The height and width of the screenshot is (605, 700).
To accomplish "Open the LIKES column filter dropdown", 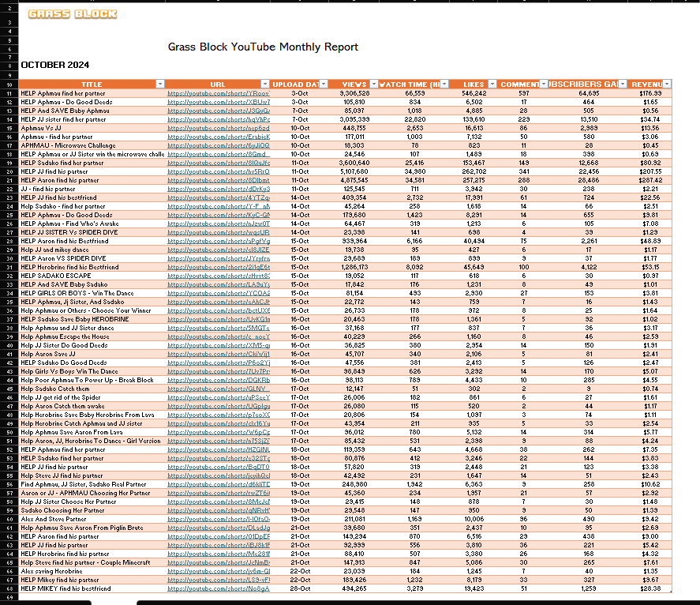I will (492, 84).
